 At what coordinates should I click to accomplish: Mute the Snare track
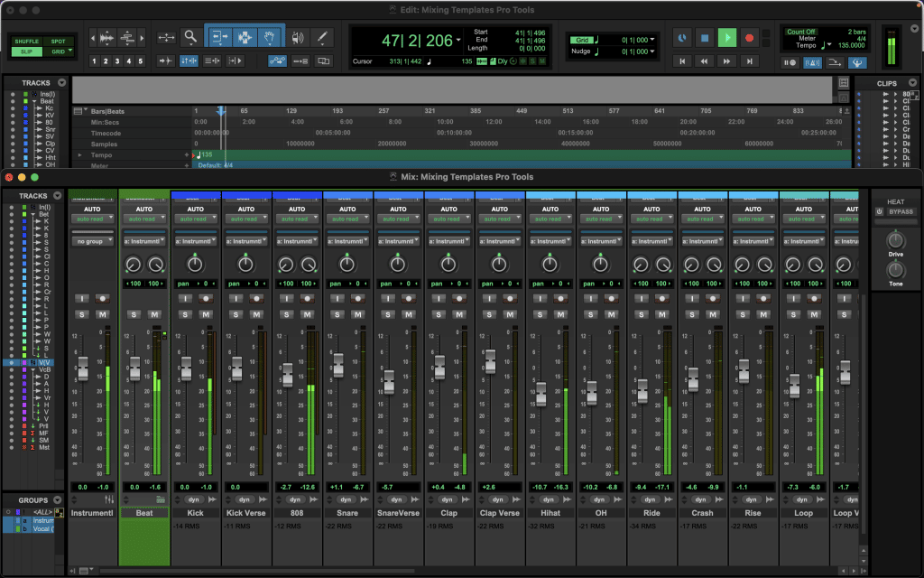[358, 314]
